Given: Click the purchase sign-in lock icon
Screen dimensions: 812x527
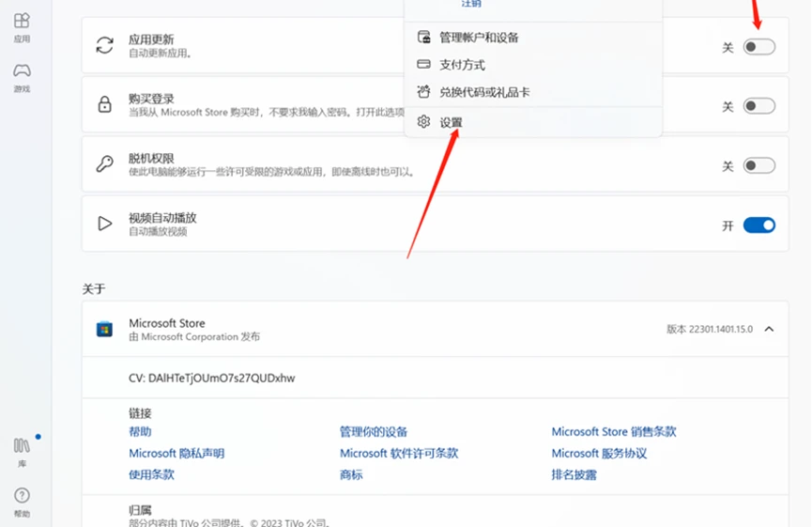Looking at the screenshot, I should click(104, 104).
